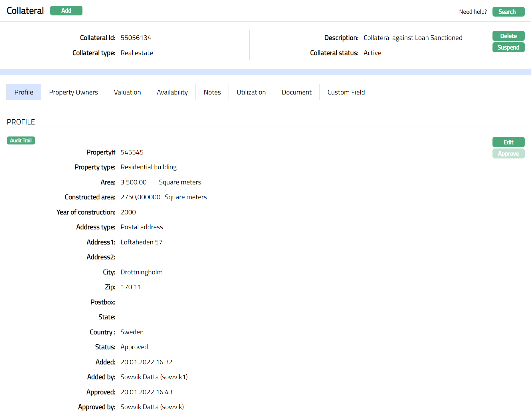View the Notes tab
531x420 pixels.
click(212, 92)
